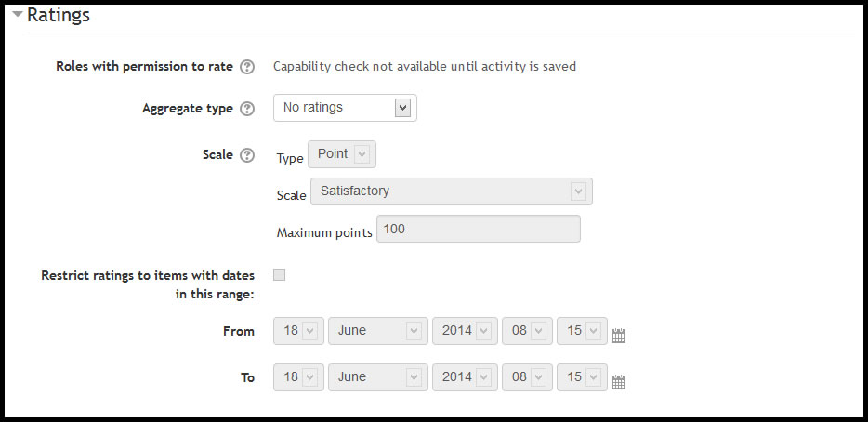This screenshot has width=868, height=422.
Task: Open the From month June dropdown
Action: [x=377, y=331]
